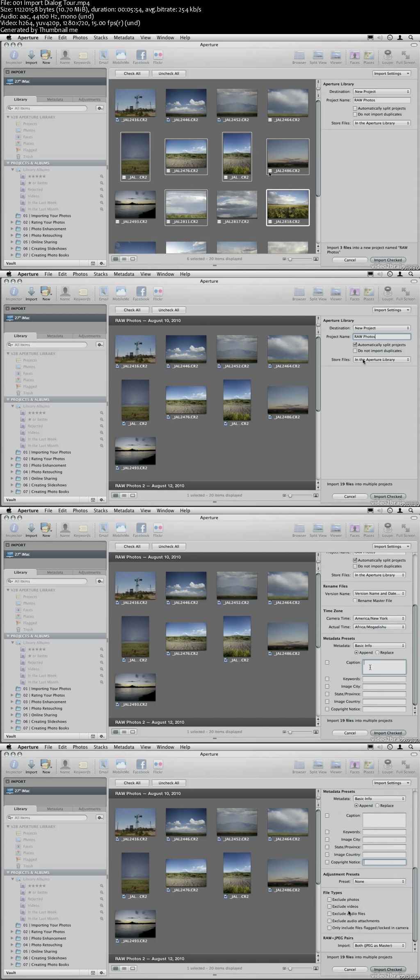
Task: Open Destination New Project dropdown in 00:01:10 frame
Action: 382,92
